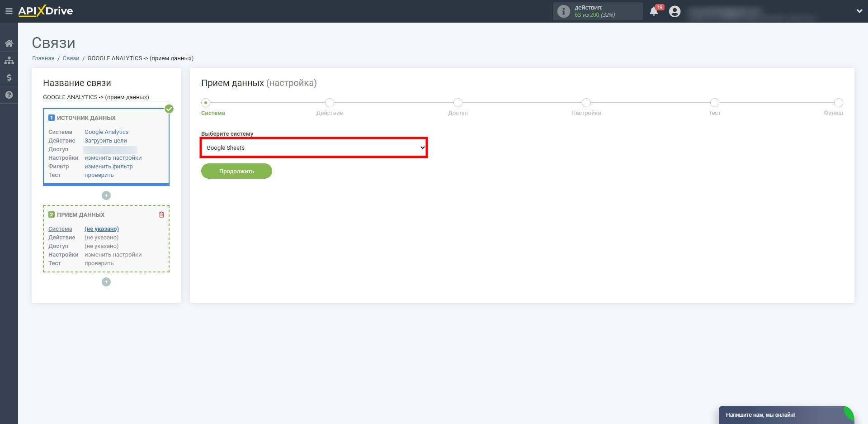The height and width of the screenshot is (424, 868).
Task: Open the help question mark sidebar icon
Action: coord(9,95)
